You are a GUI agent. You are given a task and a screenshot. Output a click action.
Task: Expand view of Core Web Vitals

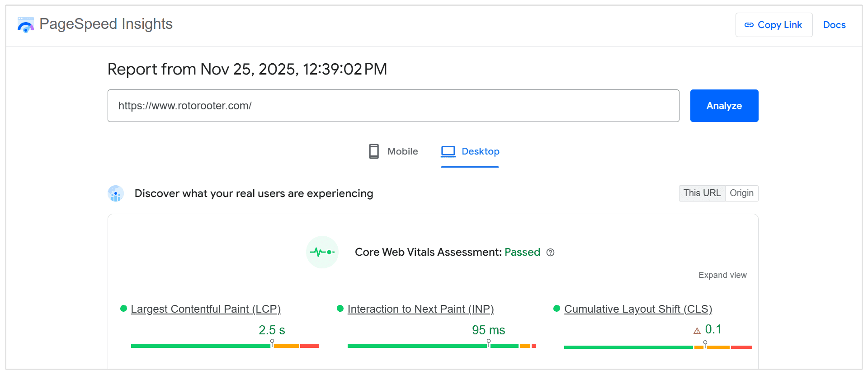(722, 275)
